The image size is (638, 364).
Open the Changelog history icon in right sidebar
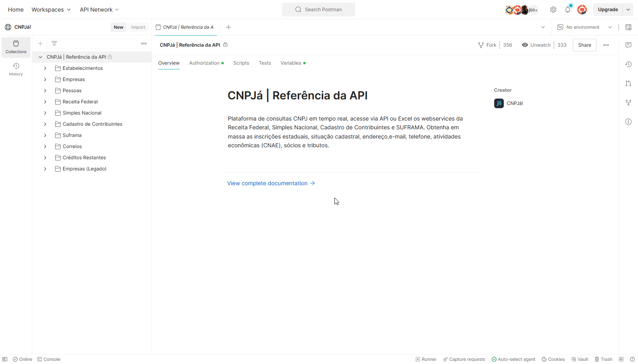point(628,64)
